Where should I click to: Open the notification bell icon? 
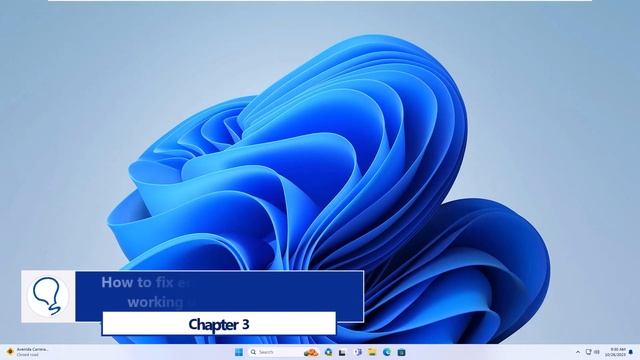coord(631,352)
